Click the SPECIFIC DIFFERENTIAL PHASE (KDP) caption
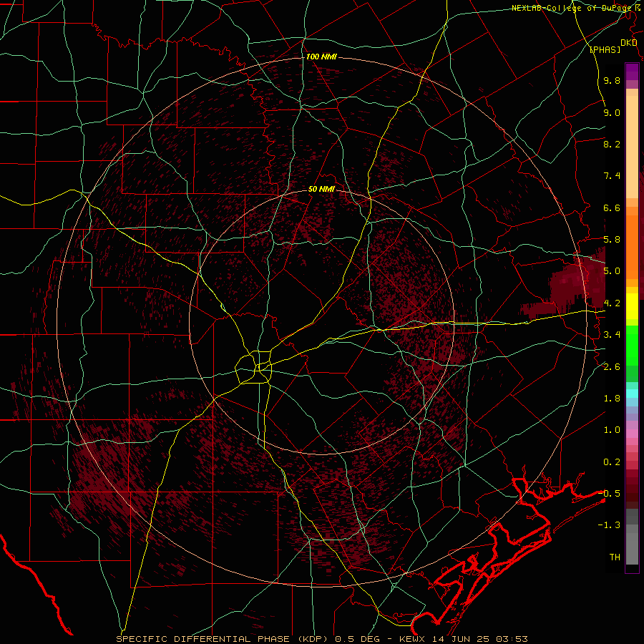Screen dimensions: 644x644 pyautogui.click(x=224, y=639)
